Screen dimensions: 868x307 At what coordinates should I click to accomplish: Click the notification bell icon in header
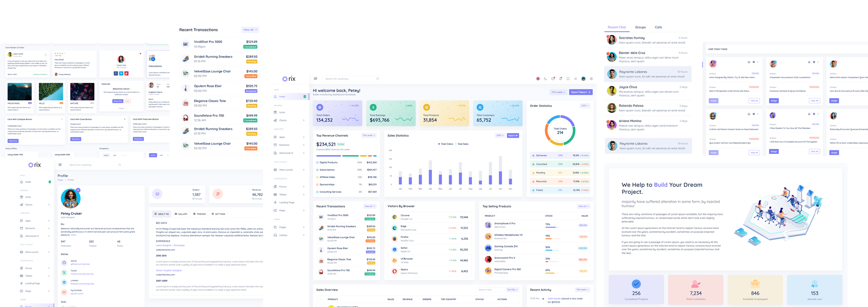pos(561,79)
